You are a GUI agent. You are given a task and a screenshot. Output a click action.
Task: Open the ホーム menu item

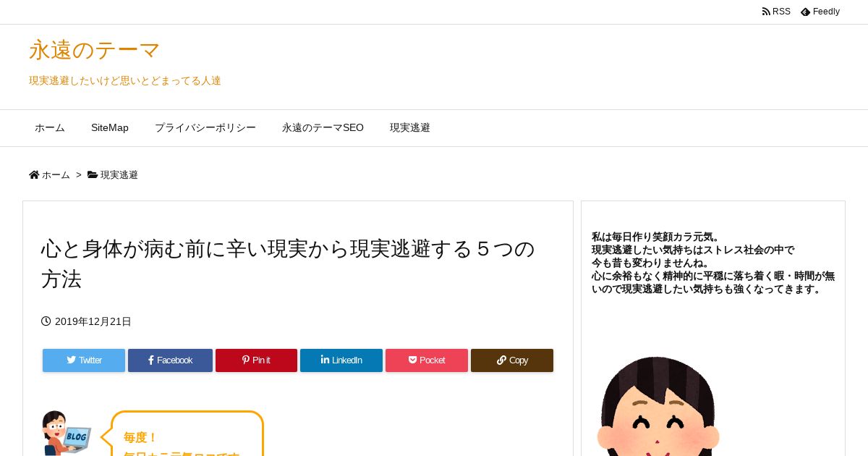coord(50,128)
